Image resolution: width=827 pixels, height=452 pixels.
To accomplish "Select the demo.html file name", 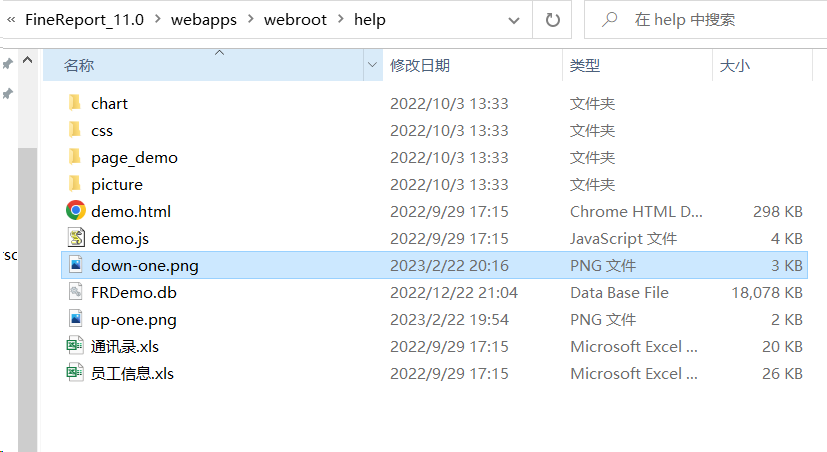I will tap(131, 211).
